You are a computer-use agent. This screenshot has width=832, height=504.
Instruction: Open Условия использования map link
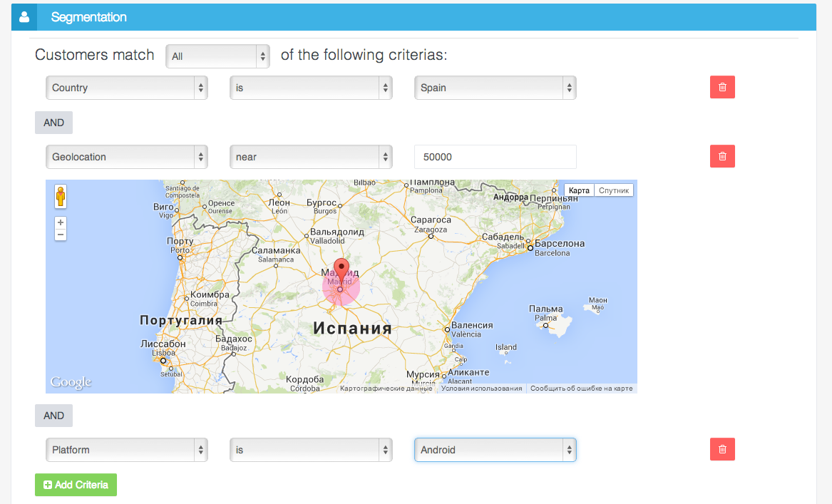[481, 389]
